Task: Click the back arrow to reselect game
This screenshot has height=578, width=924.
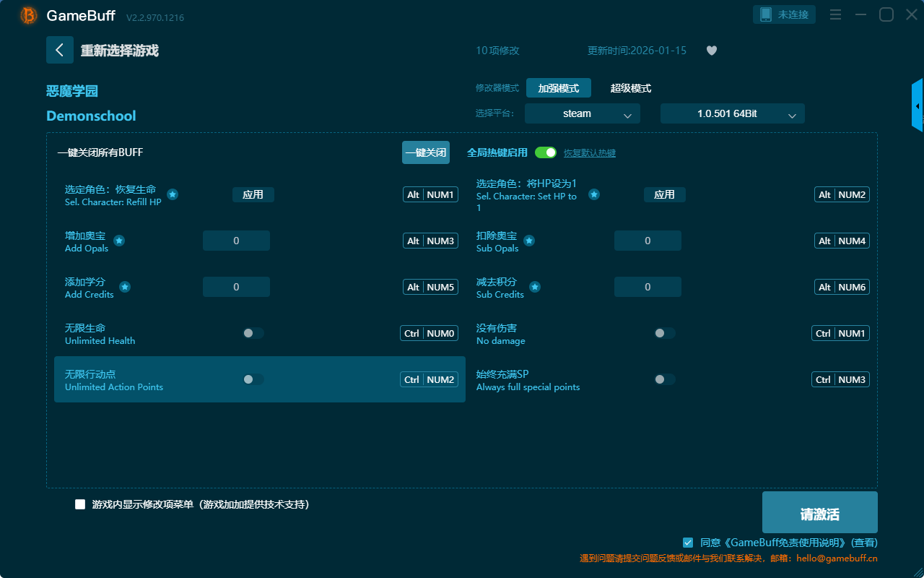Action: 60,50
